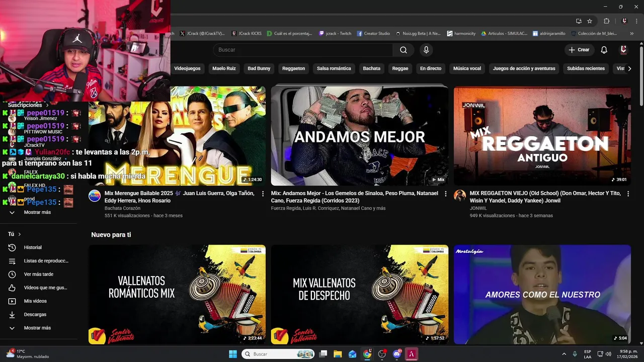
Task: Select the Juegos de acción y aventuras chip
Action: [x=524, y=68]
